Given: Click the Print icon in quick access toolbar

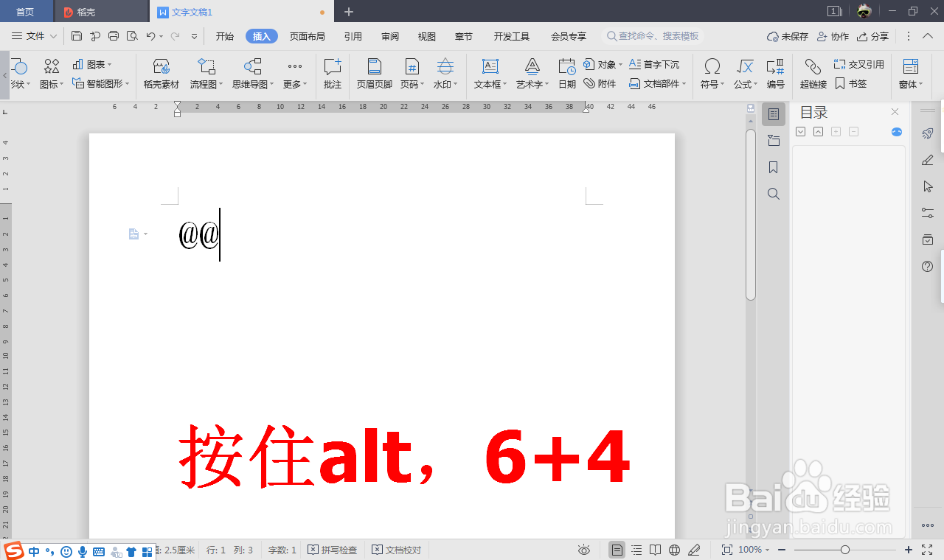Looking at the screenshot, I should (x=114, y=36).
